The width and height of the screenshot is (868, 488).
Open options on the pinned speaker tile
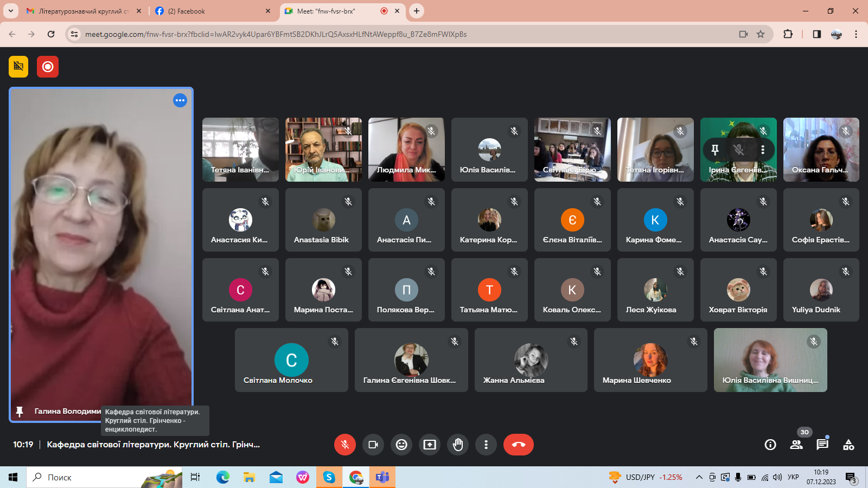tap(180, 100)
